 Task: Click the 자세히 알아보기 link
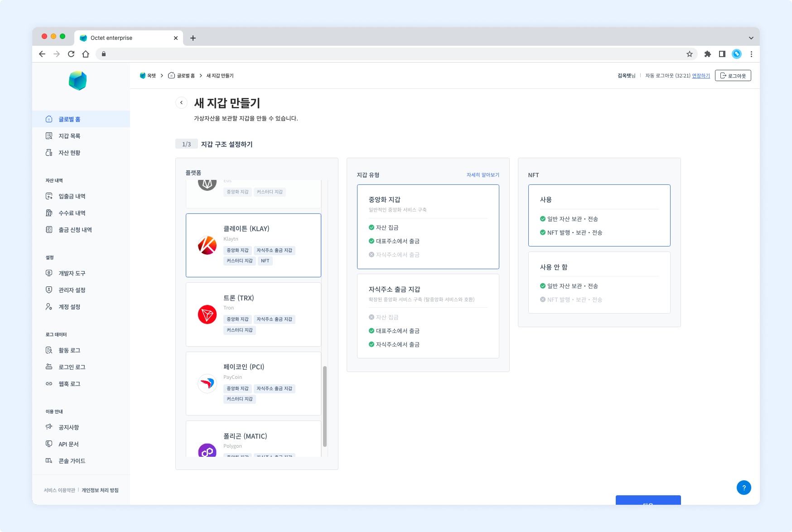click(x=483, y=175)
